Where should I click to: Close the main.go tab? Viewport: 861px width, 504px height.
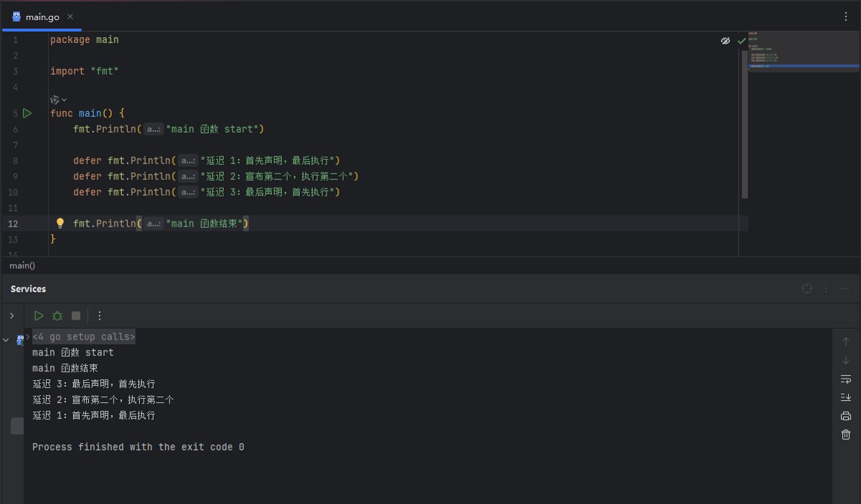coord(70,16)
